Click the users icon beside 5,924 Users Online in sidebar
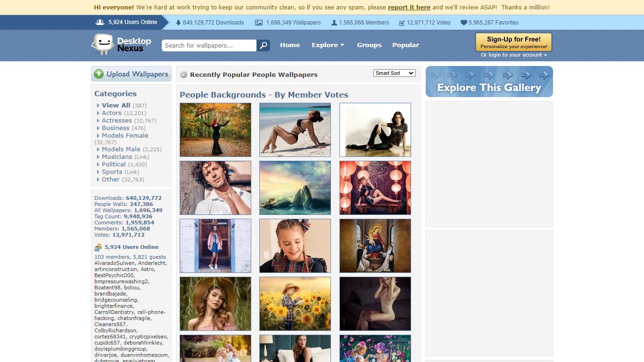644x362 pixels. click(x=98, y=247)
